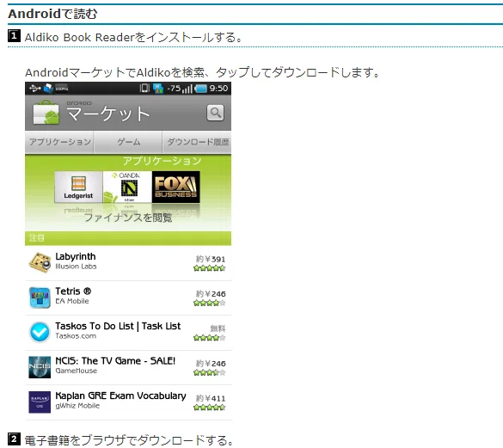Open the NCIS game app icon
This screenshot has height=448, width=503.
click(x=40, y=367)
